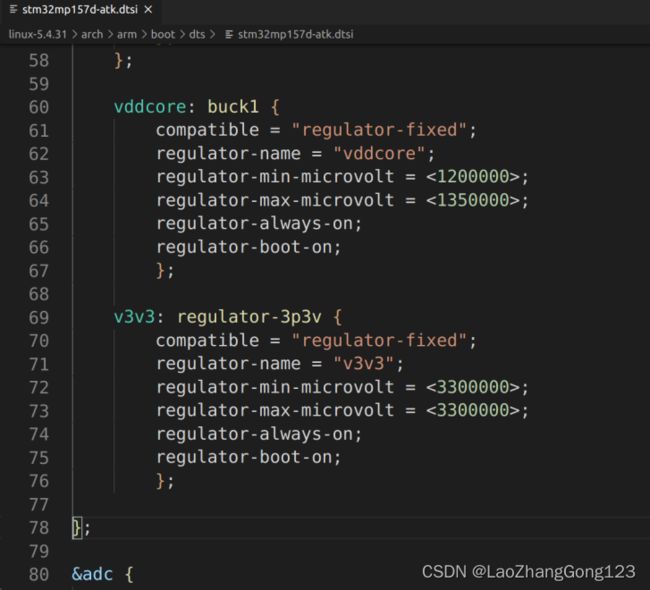Expand chevron after linux-5.4.31 breadcrumb
This screenshot has width=650, height=590.
coord(74,34)
